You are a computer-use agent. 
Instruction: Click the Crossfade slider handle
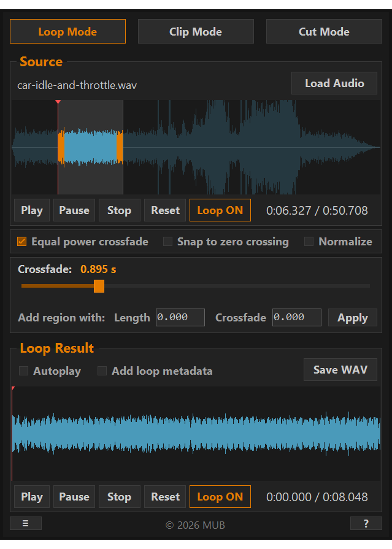pyautogui.click(x=99, y=286)
